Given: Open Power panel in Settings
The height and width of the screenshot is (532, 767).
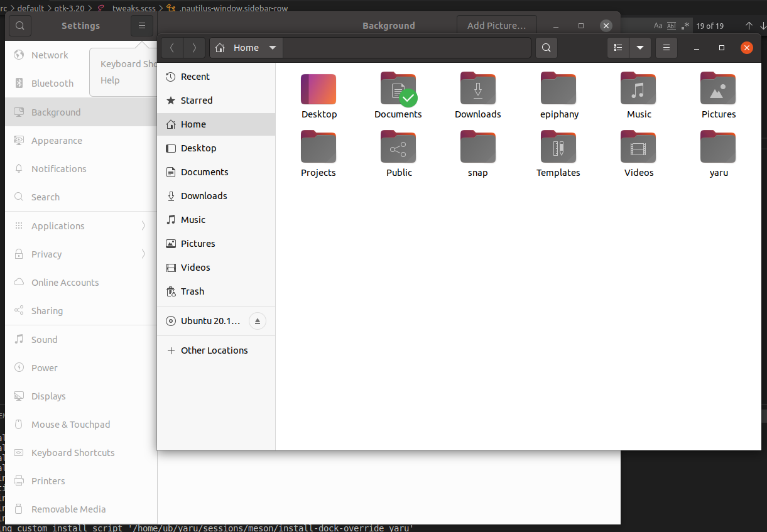Looking at the screenshot, I should tap(81, 368).
